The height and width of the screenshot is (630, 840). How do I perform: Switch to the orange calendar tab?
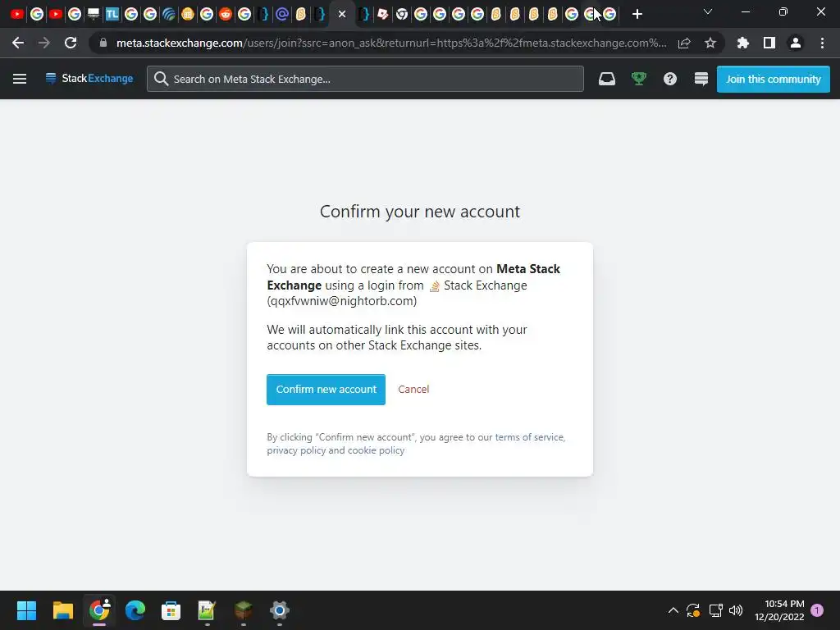(x=188, y=14)
